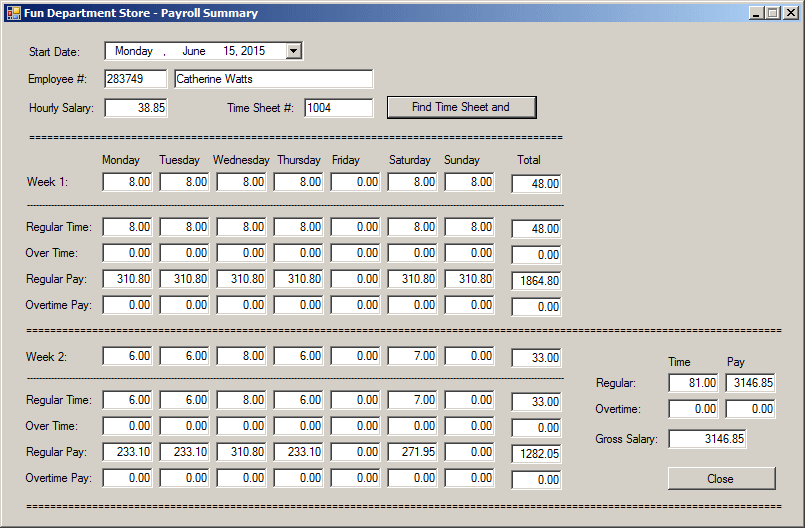Click the Week 2 Thursday hours field
Screen dimensions: 805x528
(298, 356)
